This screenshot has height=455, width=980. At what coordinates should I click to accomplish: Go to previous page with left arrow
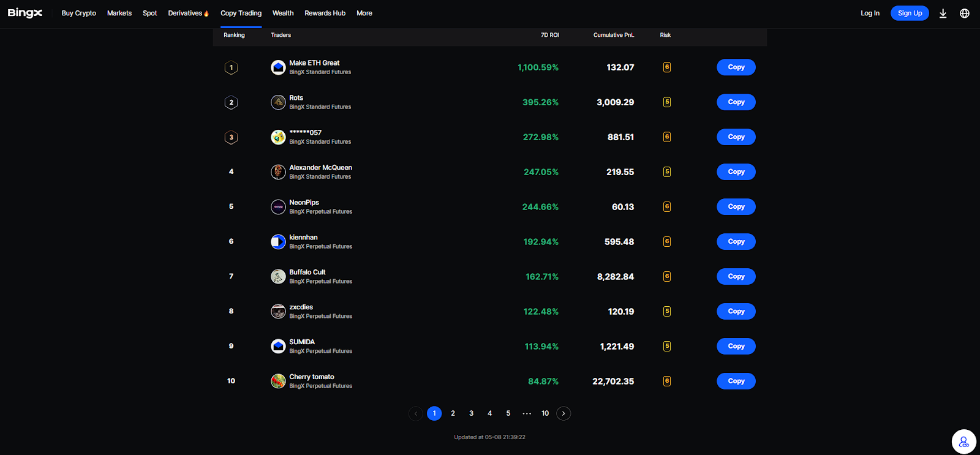pyautogui.click(x=416, y=413)
